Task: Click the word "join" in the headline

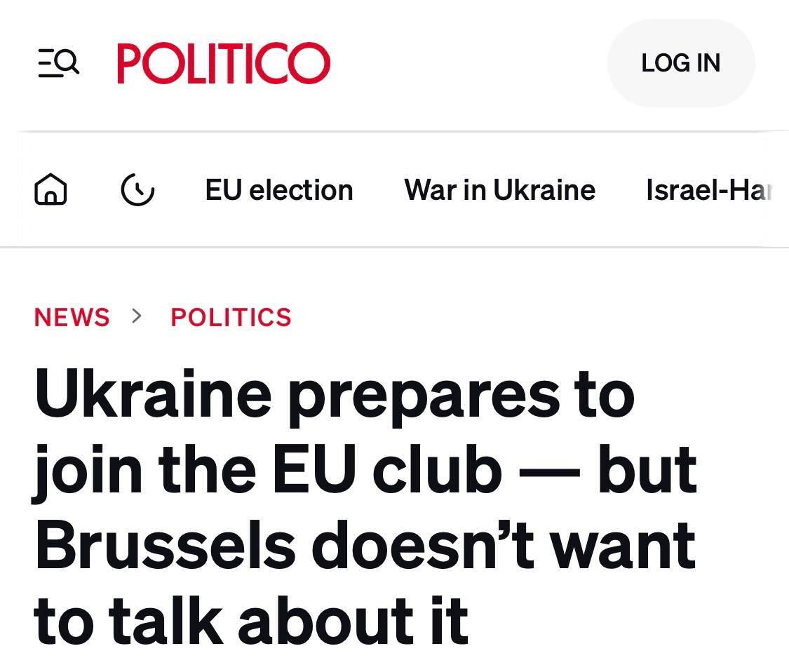Action: pos(87,471)
